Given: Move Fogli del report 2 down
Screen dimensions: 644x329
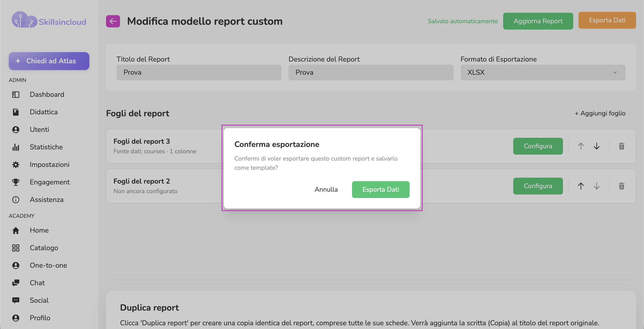Looking at the screenshot, I should (x=596, y=186).
